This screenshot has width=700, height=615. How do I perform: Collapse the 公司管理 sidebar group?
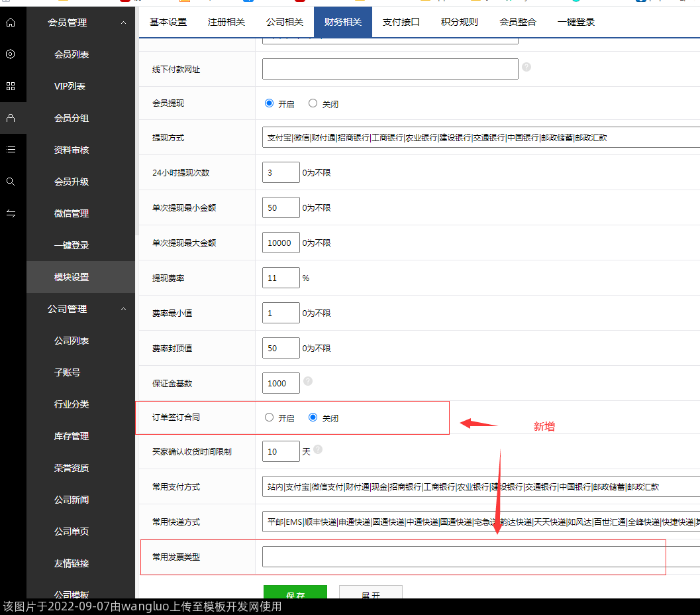[x=123, y=309]
